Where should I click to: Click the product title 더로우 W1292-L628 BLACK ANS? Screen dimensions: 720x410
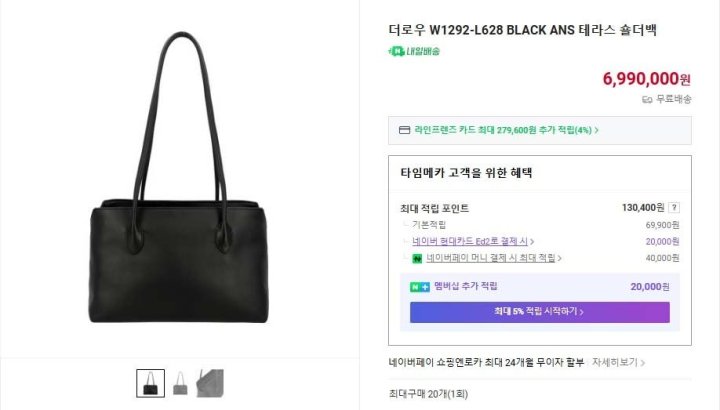(x=481, y=30)
